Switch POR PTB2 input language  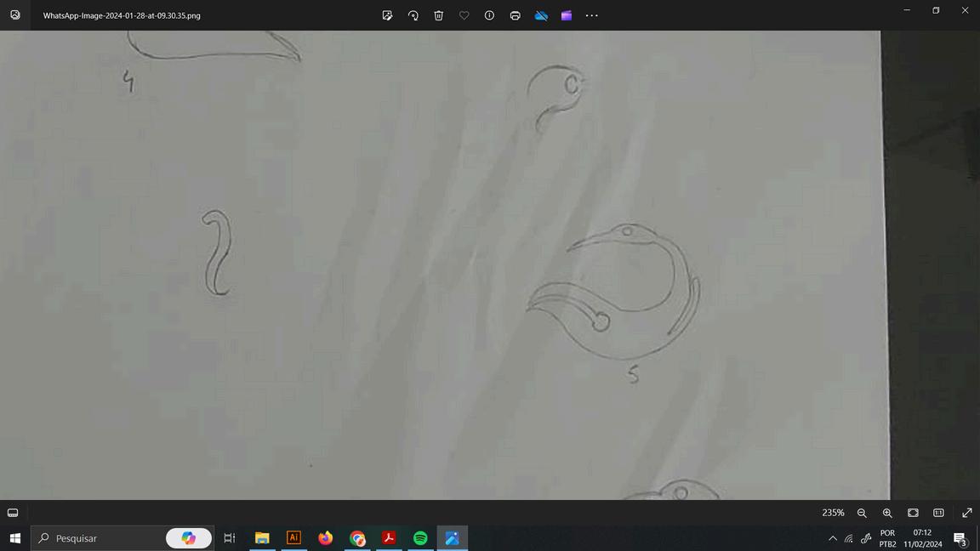887,538
